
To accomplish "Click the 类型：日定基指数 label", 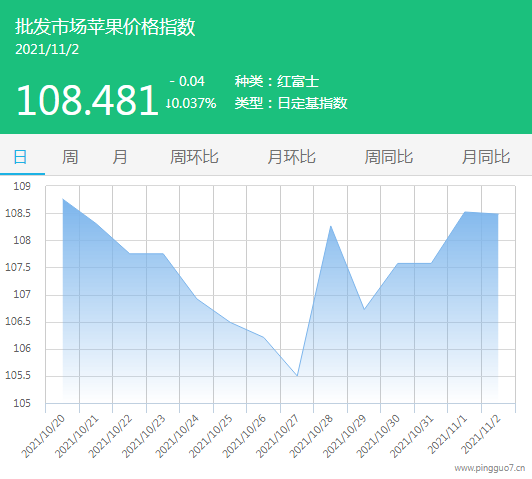I will pyautogui.click(x=291, y=103).
